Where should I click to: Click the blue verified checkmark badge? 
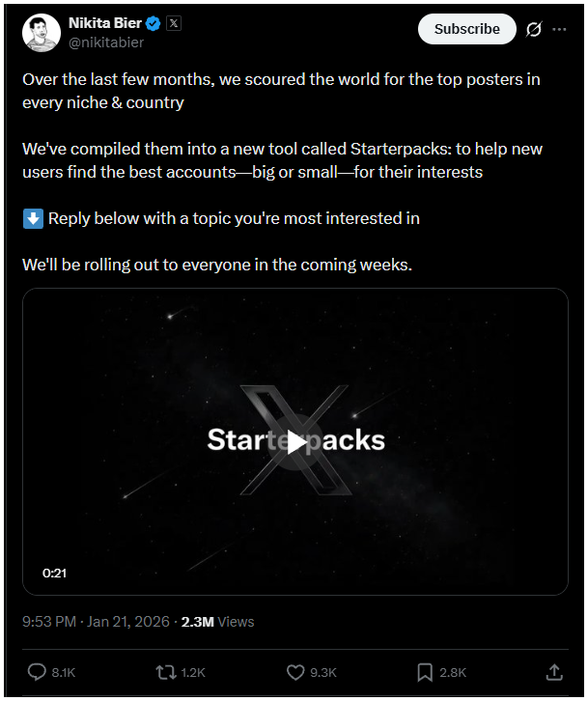click(x=153, y=23)
